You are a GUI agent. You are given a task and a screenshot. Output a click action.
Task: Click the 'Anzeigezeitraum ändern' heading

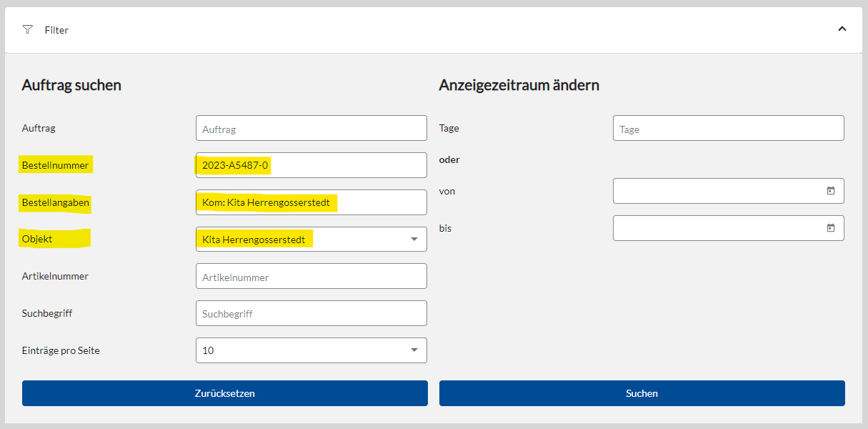(519, 85)
